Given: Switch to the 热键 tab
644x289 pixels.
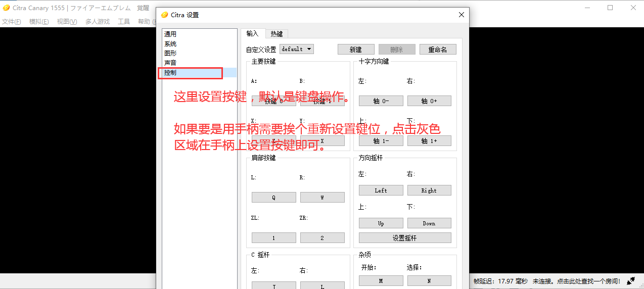Looking at the screenshot, I should [x=277, y=34].
